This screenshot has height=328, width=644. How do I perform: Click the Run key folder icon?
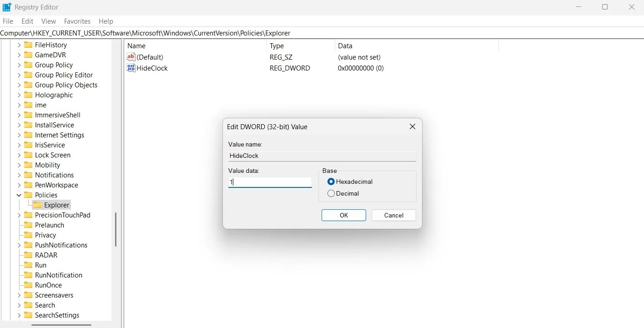pyautogui.click(x=29, y=265)
